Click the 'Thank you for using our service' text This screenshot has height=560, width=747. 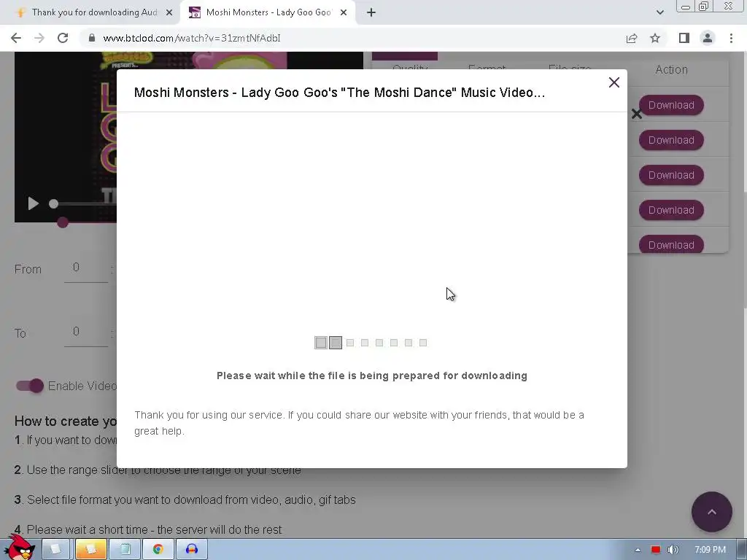point(359,423)
